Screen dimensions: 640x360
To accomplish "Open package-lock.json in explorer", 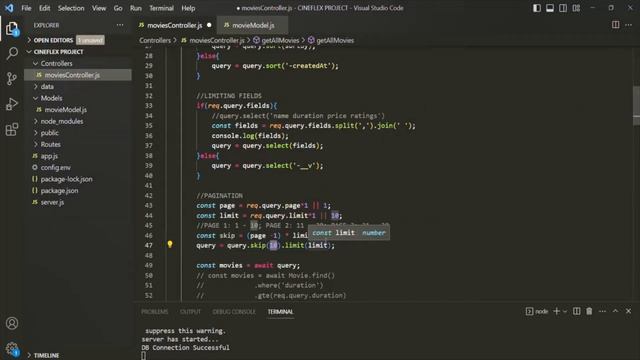I will 67,179.
